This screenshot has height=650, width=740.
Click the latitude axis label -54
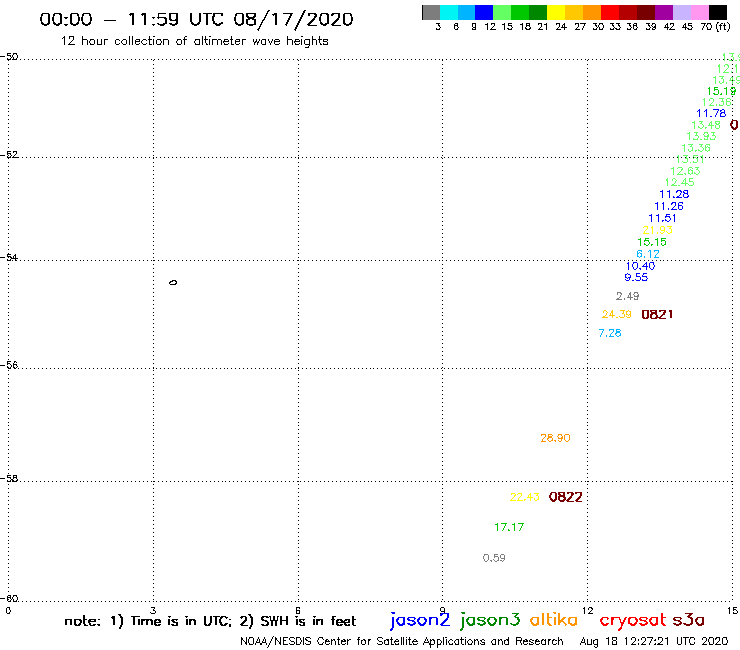[x=9, y=257]
